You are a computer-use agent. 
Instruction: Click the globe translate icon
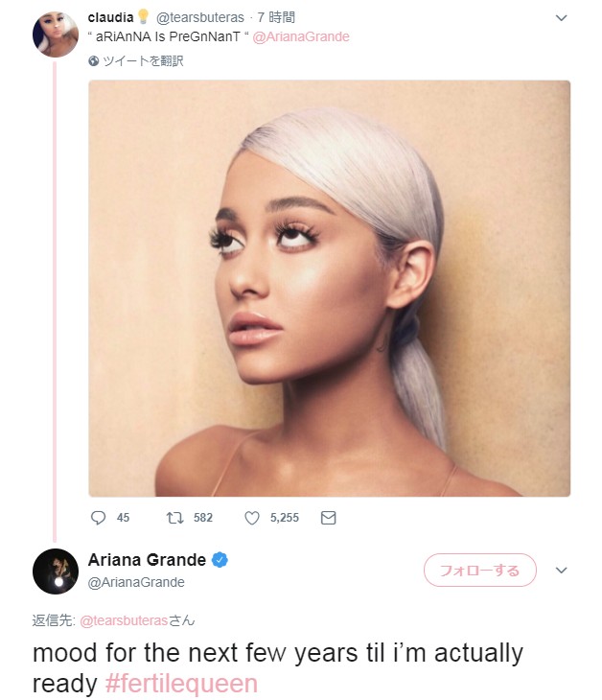tap(94, 60)
